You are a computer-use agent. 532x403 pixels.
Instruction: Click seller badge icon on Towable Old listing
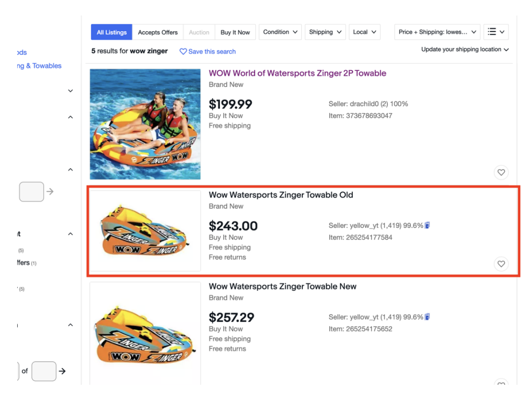tap(427, 226)
